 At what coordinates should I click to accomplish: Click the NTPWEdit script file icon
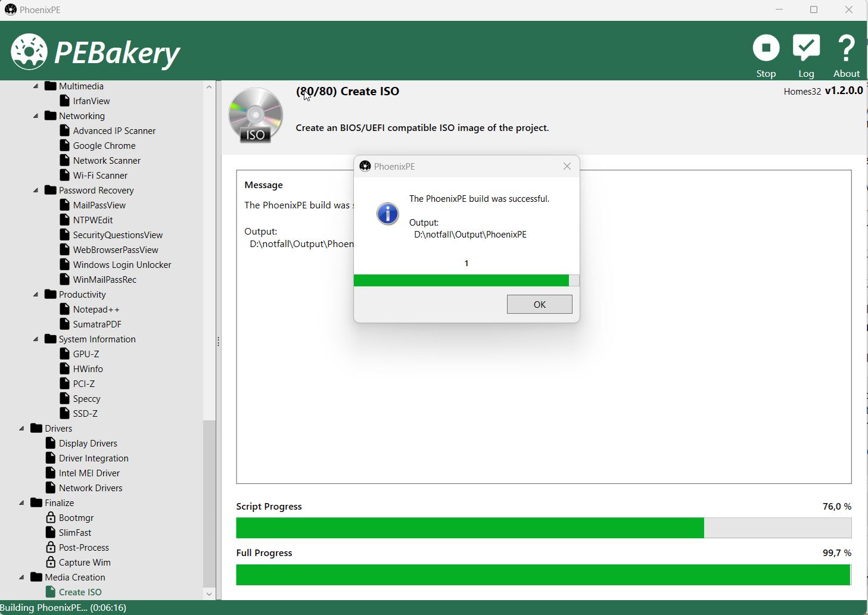[x=65, y=220]
